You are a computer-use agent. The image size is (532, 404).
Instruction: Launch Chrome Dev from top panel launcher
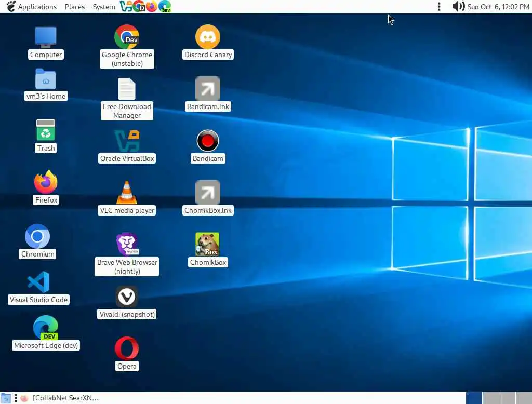point(139,6)
